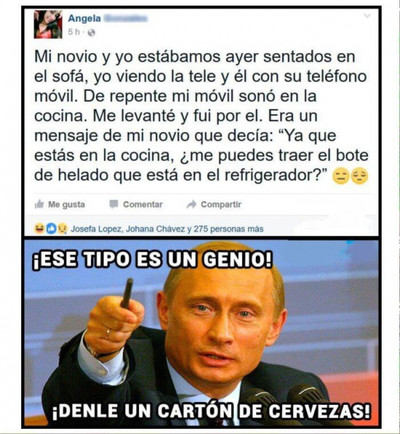Expand the post options chevron at top right
Screen dimensions: 400x434
click(367, 16)
